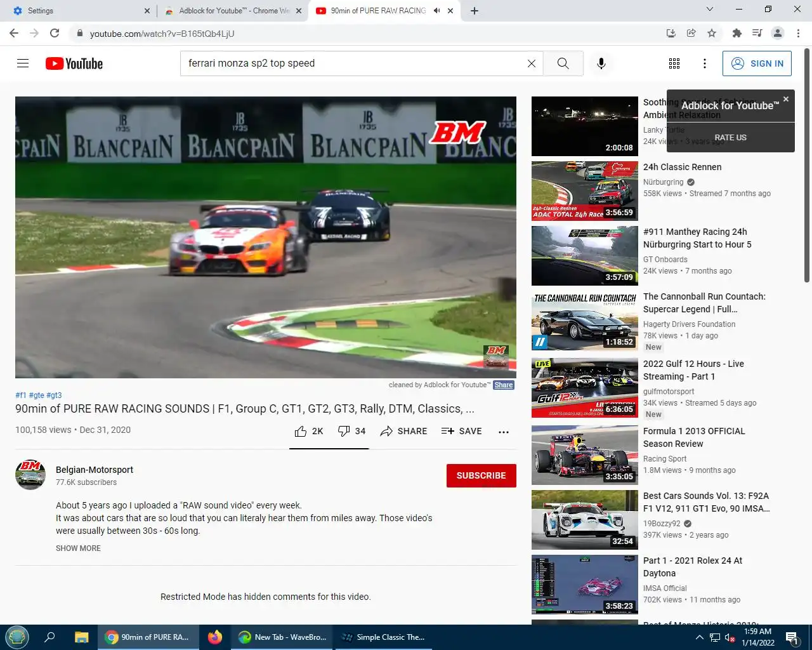Viewport: 812px width, 650px height.
Task: Open a new browser tab
Action: coord(475,11)
